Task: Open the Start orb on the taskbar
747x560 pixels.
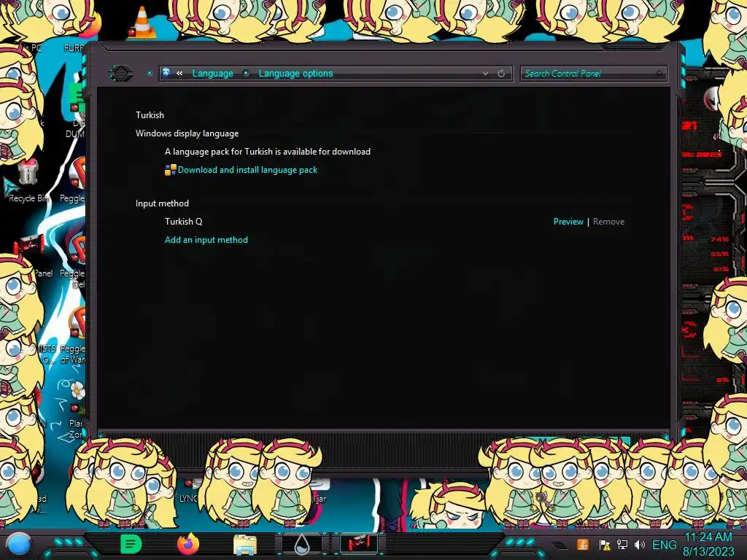Action: point(19,544)
